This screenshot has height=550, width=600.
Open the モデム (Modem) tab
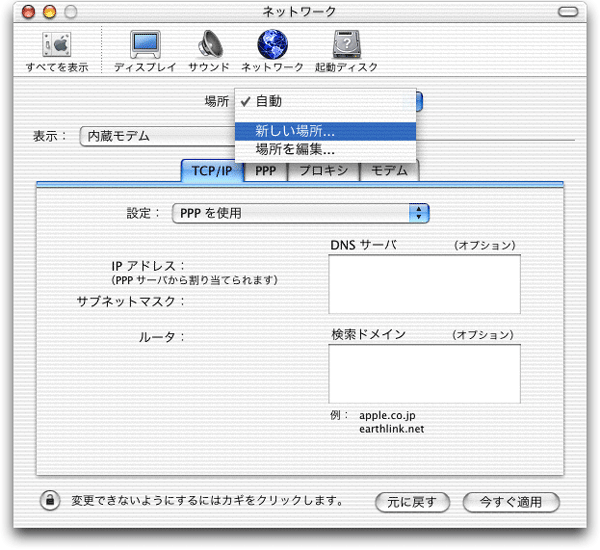point(389,170)
